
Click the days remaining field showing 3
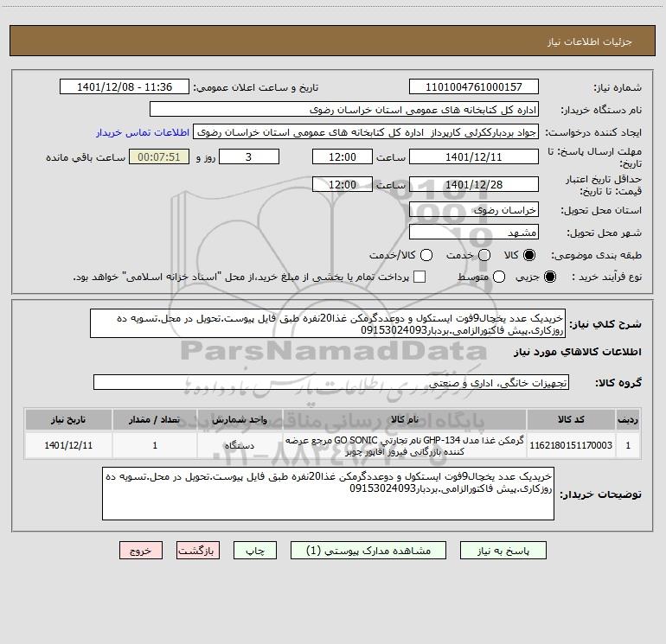249,156
